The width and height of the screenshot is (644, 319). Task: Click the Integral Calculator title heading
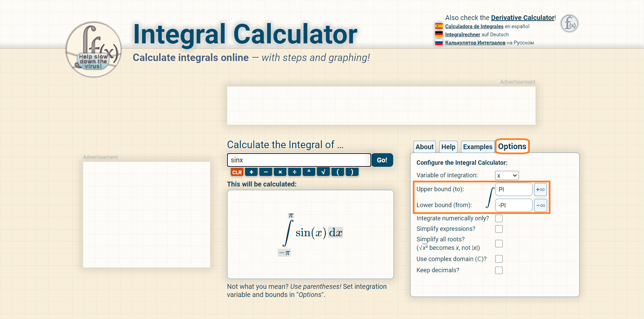(245, 34)
